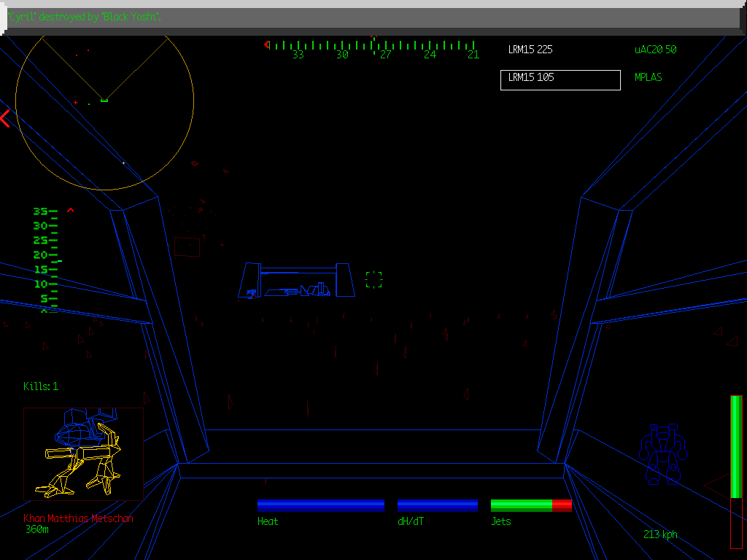
Task: Select the LRM15 225 weapon slot
Action: click(530, 49)
